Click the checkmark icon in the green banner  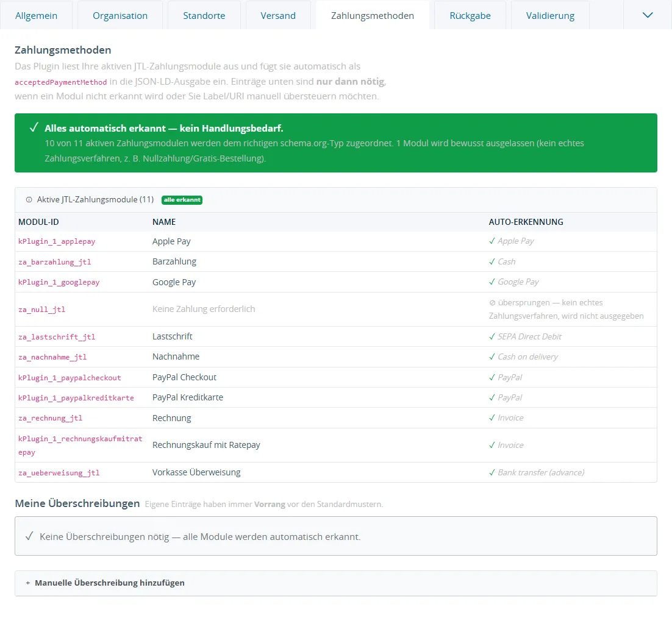(34, 127)
